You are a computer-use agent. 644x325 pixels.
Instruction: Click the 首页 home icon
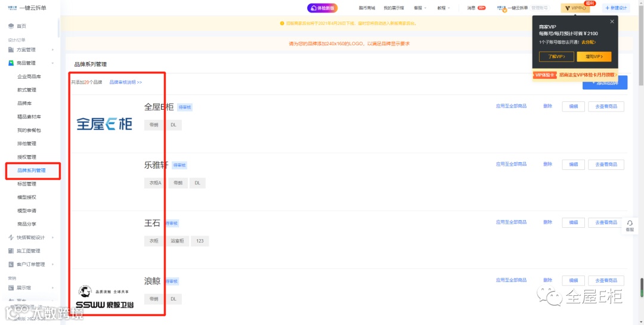[x=11, y=26]
